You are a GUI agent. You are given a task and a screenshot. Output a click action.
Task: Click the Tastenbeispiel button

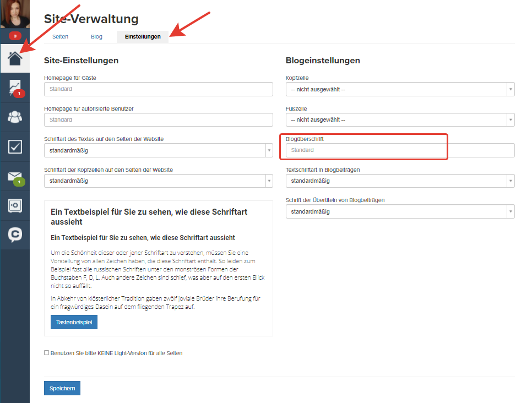pos(74,322)
